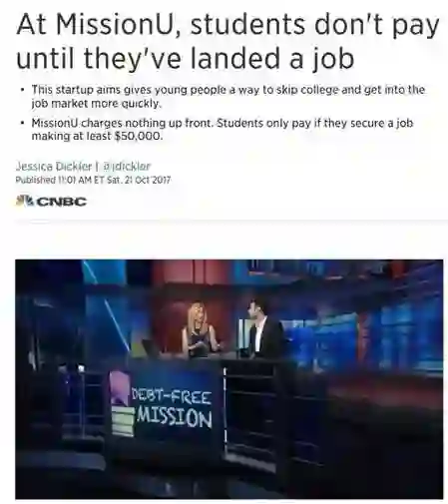Screen dimensions: 448x504
Task: Click the second bullet marker in the summary
Action: [x=22, y=123]
